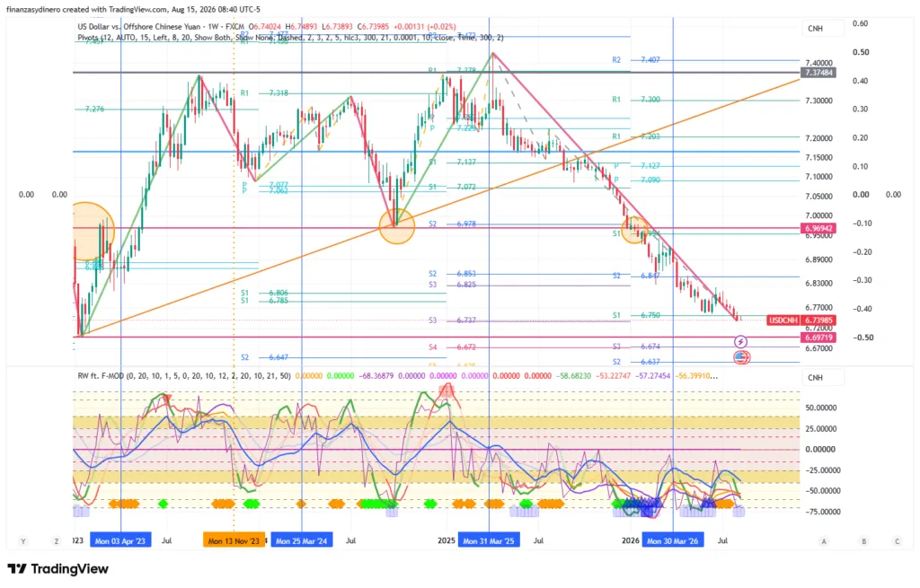Click the change value +0.00131 (+0.02%)
This screenshot has width=920, height=588.
pos(424,26)
